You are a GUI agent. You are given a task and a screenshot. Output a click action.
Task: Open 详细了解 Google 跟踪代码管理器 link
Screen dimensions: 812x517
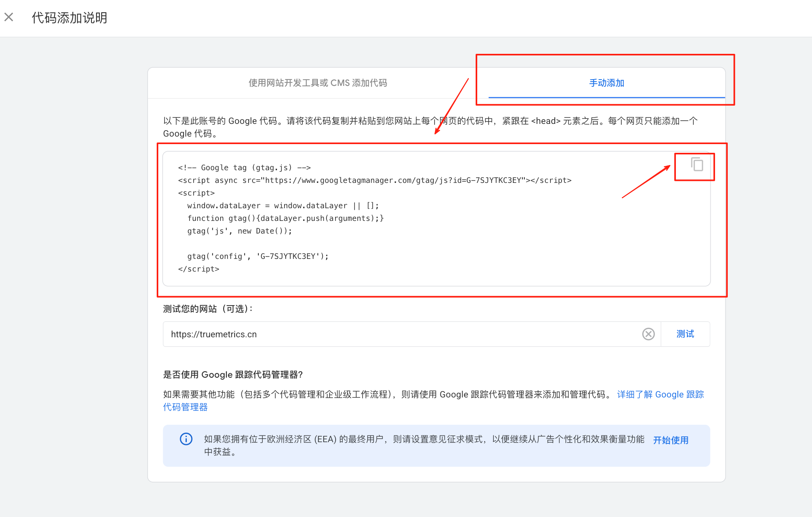(x=660, y=395)
